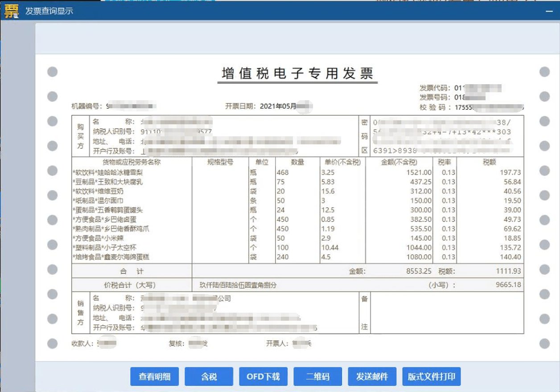Click tax value 69.62

tap(512, 229)
